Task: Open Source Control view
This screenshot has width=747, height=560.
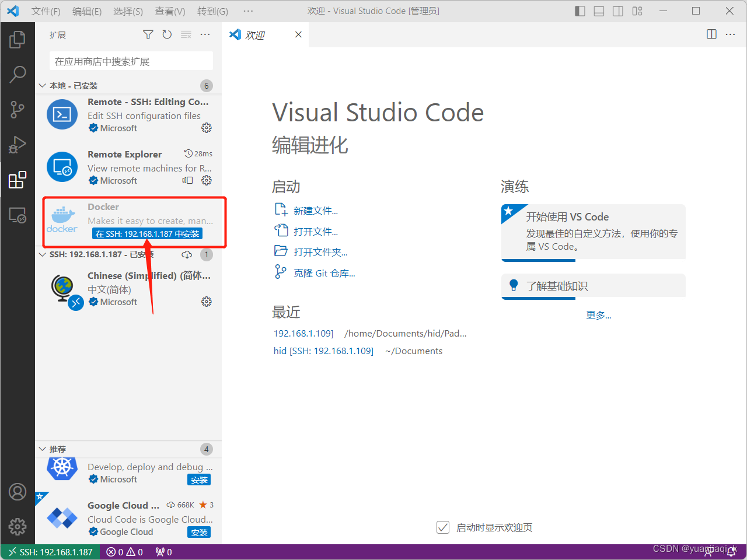Action: [x=18, y=109]
